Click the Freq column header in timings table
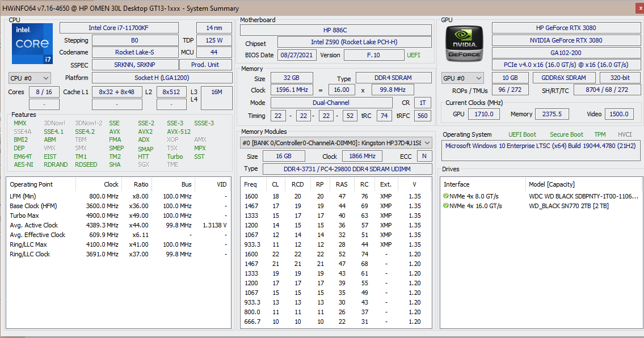 251,184
